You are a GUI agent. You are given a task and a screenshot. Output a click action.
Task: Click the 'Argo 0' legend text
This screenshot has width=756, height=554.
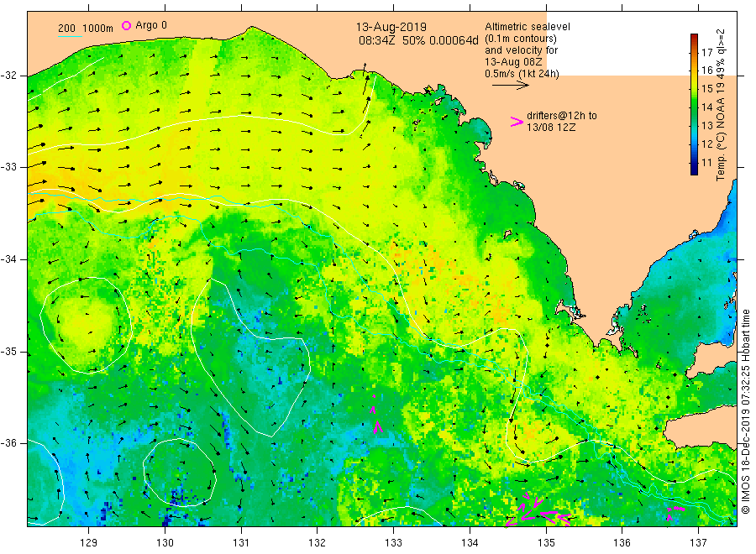tap(151, 25)
